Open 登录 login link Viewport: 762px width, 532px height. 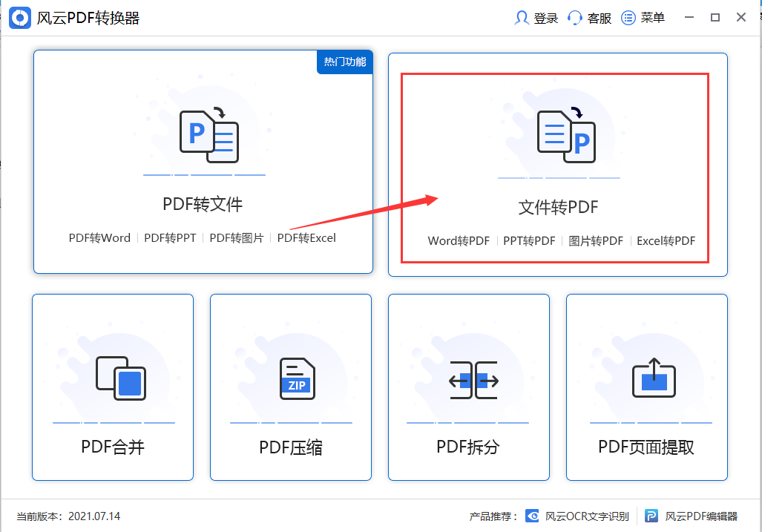pos(546,19)
